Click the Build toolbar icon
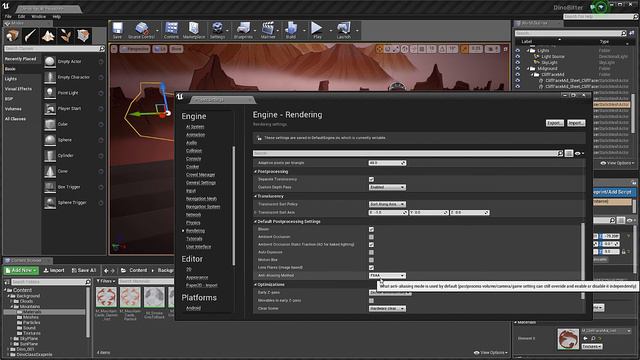The image size is (640, 360). [291, 29]
